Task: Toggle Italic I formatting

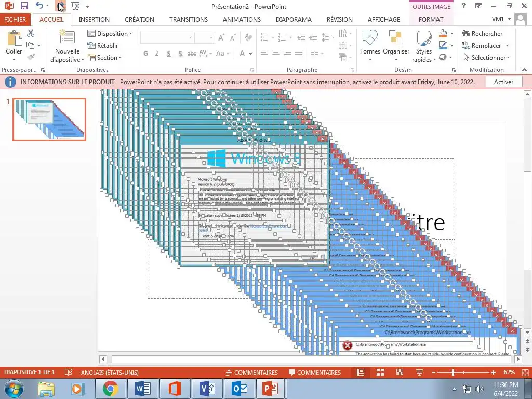Action: pyautogui.click(x=157, y=54)
